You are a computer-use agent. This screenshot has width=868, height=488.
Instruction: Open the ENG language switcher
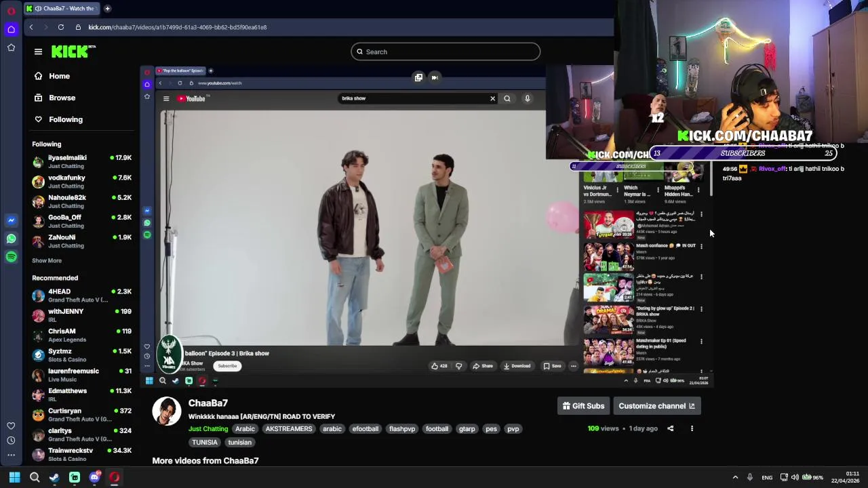pyautogui.click(x=767, y=477)
